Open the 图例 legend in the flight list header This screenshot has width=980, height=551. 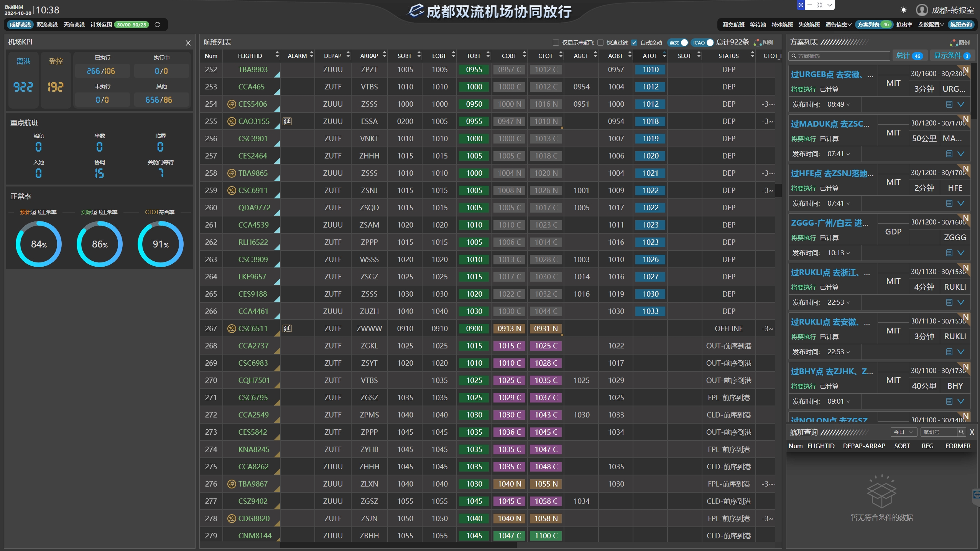click(764, 42)
